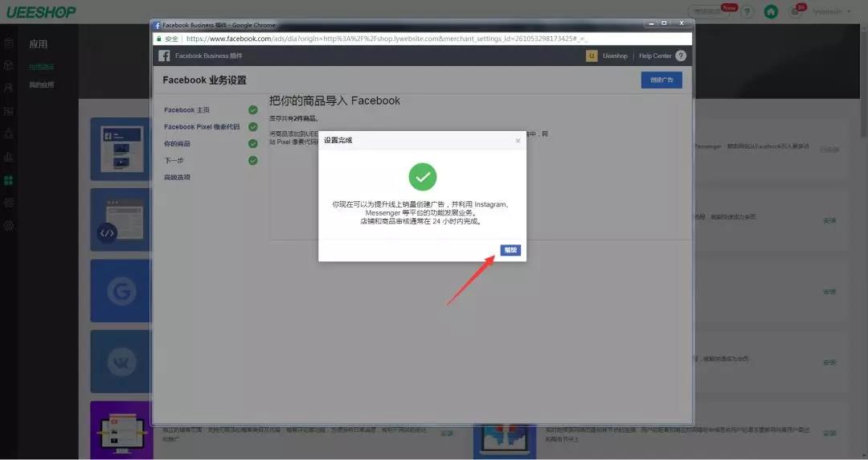Click the question mark icon beside Help Center
This screenshot has height=460, width=868.
pos(681,55)
